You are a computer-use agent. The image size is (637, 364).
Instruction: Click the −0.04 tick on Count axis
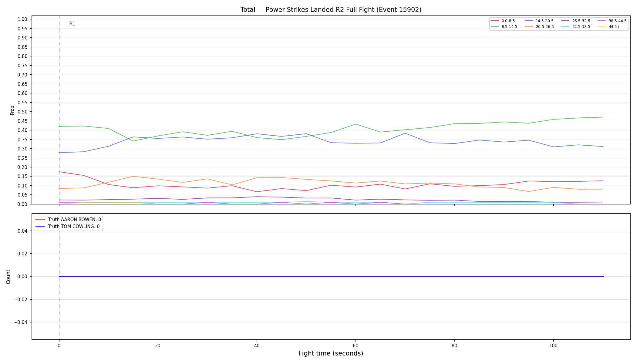click(21, 322)
